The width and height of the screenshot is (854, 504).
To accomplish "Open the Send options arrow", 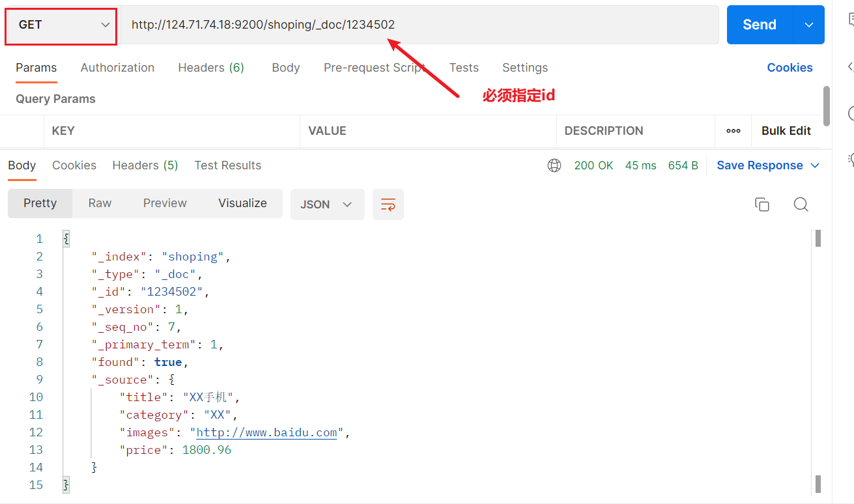I will click(x=809, y=25).
